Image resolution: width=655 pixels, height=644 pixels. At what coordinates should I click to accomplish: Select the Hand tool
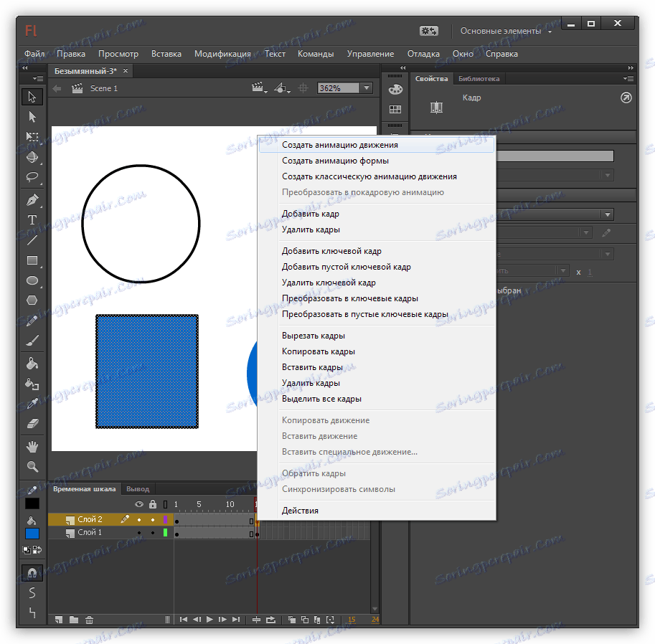point(32,447)
